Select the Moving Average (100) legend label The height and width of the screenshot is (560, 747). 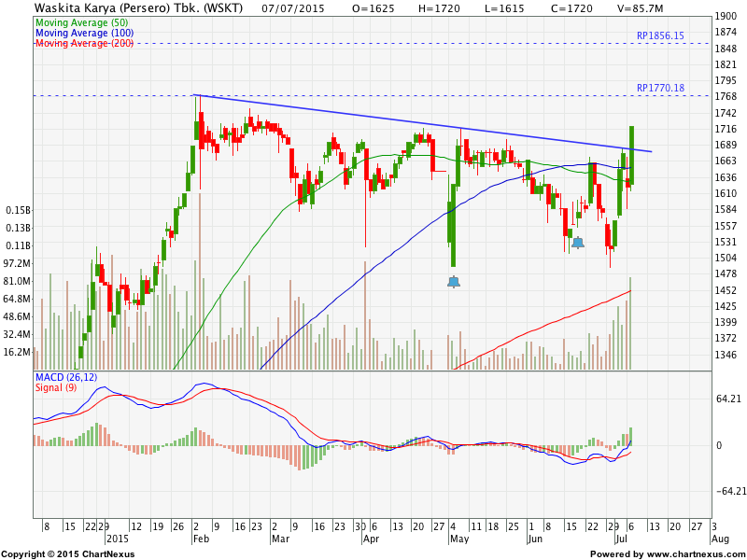[83, 33]
